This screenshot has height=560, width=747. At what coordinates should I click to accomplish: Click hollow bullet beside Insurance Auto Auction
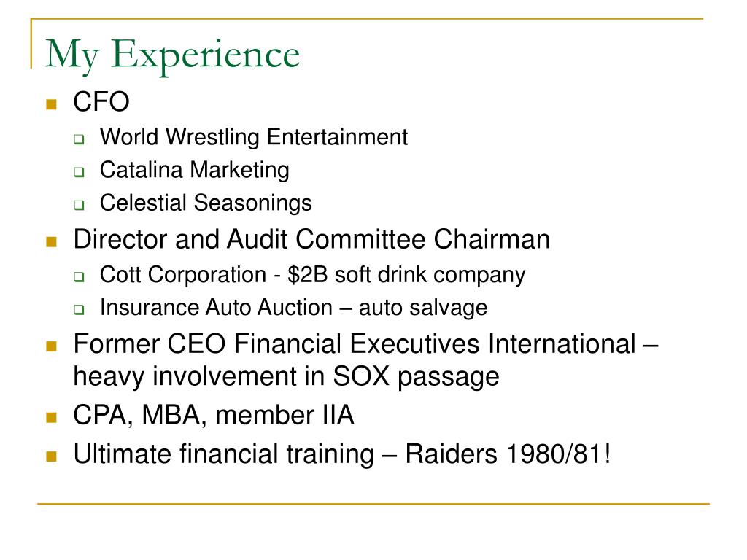coord(79,309)
